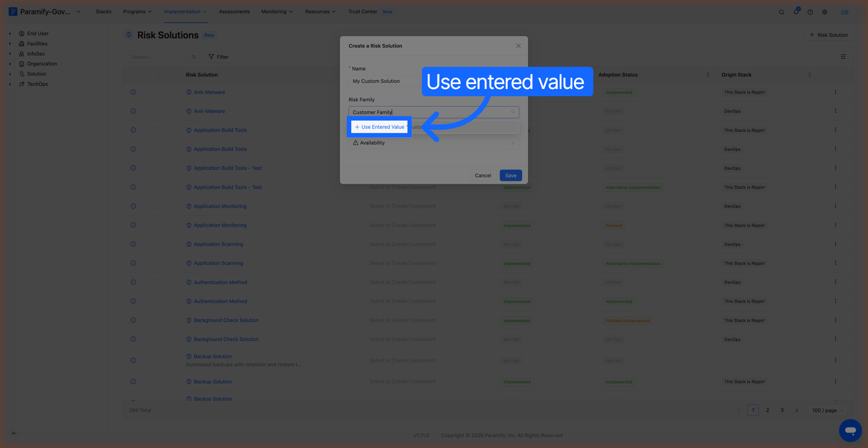
Task: Go to Assessments
Action: click(234, 12)
